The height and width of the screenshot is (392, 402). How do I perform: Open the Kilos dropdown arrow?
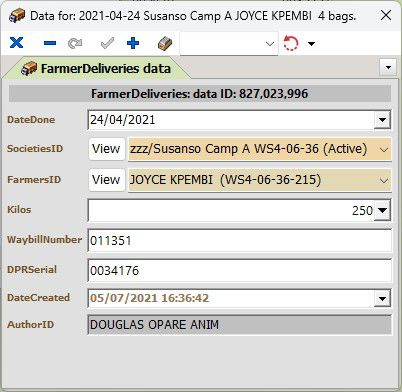(382, 210)
